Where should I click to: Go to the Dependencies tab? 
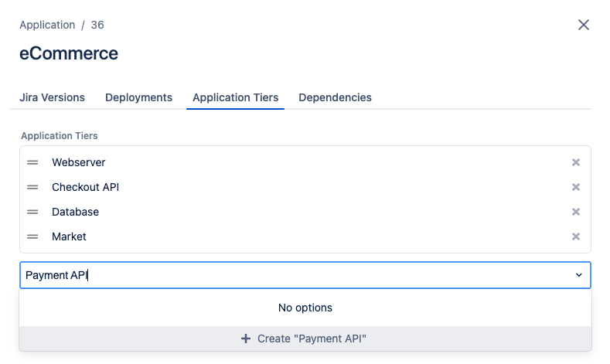coord(335,97)
